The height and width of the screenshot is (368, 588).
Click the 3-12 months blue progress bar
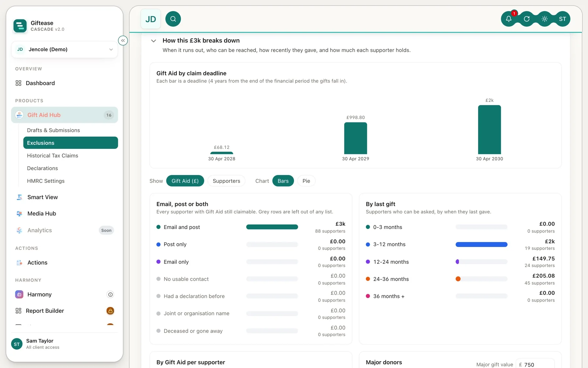click(x=482, y=244)
